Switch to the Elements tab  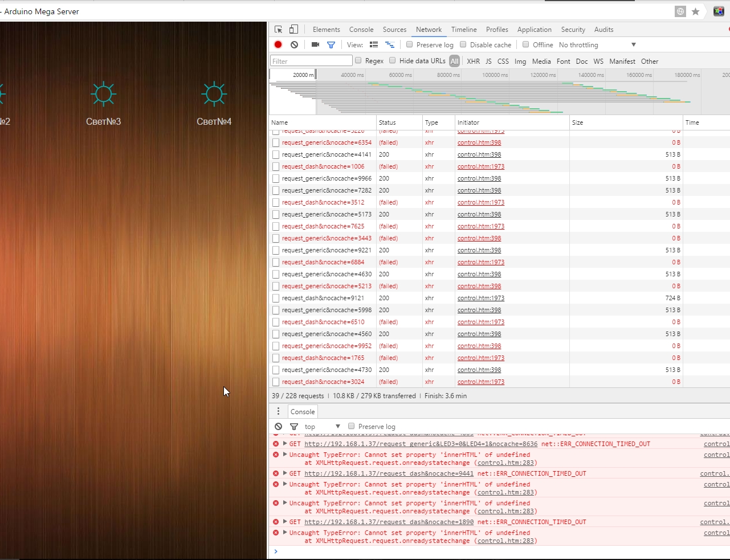coord(326,30)
